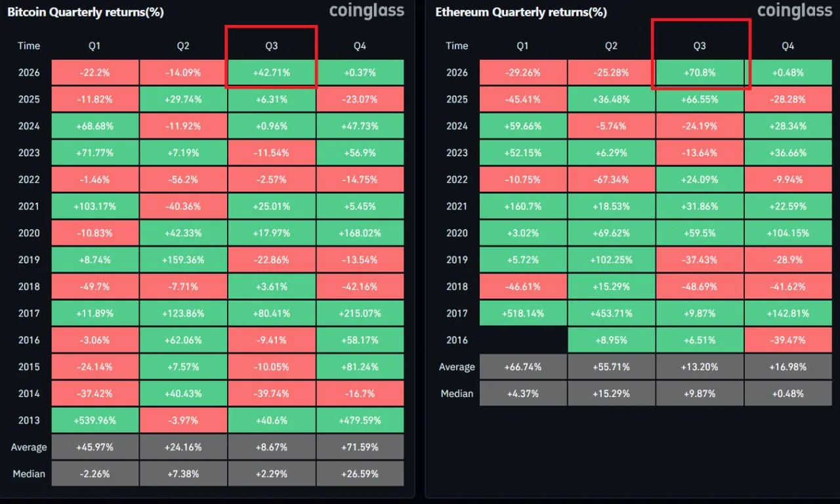Click Ethereum 2026 Q3 cell +70.8%
Screen dimensions: 840x504
point(700,72)
